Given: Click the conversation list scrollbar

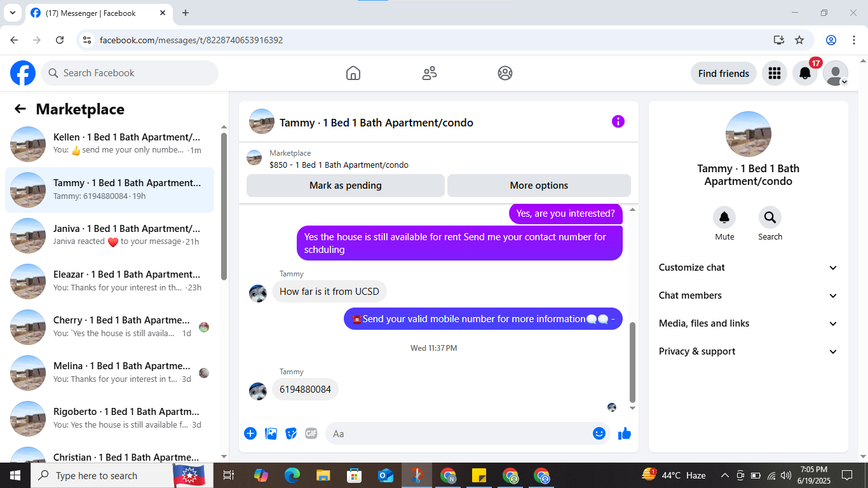Looking at the screenshot, I should [x=224, y=206].
